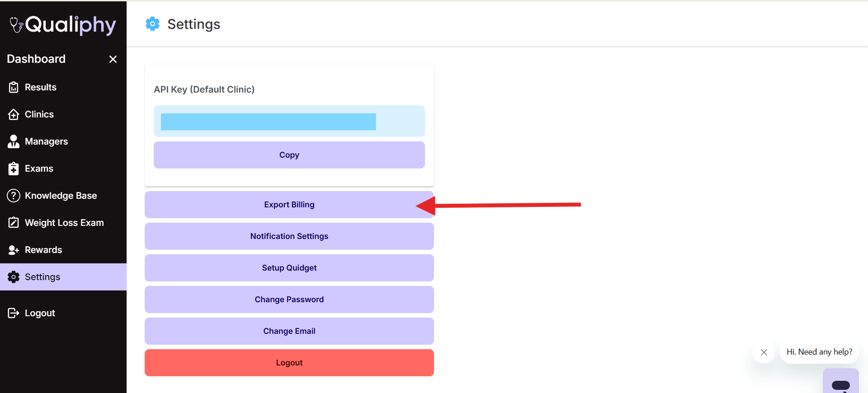Click the Logout arrow icon in sidebar

click(14, 313)
